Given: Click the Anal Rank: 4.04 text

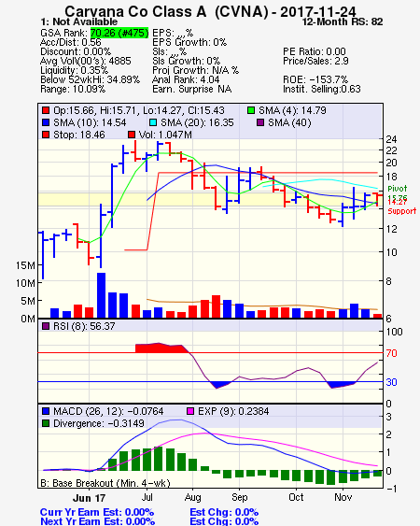Looking at the screenshot, I should [186, 79].
